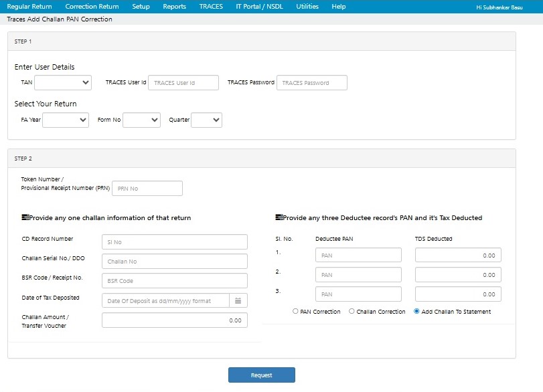This screenshot has height=392, width=543.
Task: Click the first Deductee PAN field
Action: pos(358,256)
